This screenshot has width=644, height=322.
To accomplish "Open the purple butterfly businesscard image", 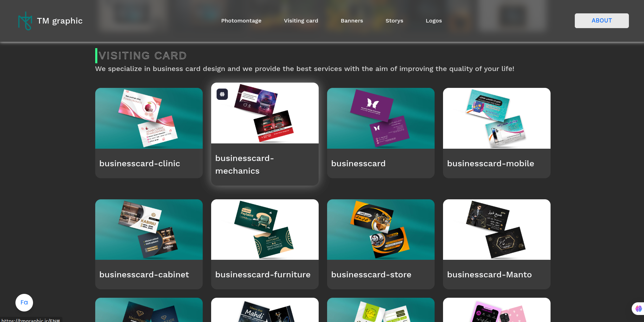I will click(381, 118).
